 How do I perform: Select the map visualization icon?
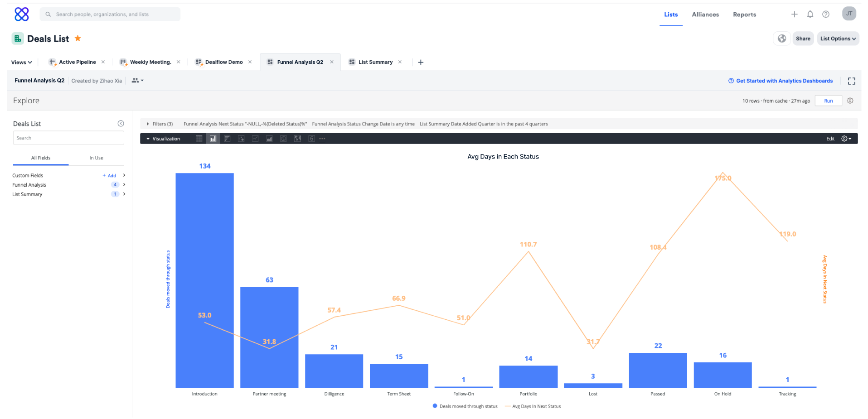coord(297,139)
